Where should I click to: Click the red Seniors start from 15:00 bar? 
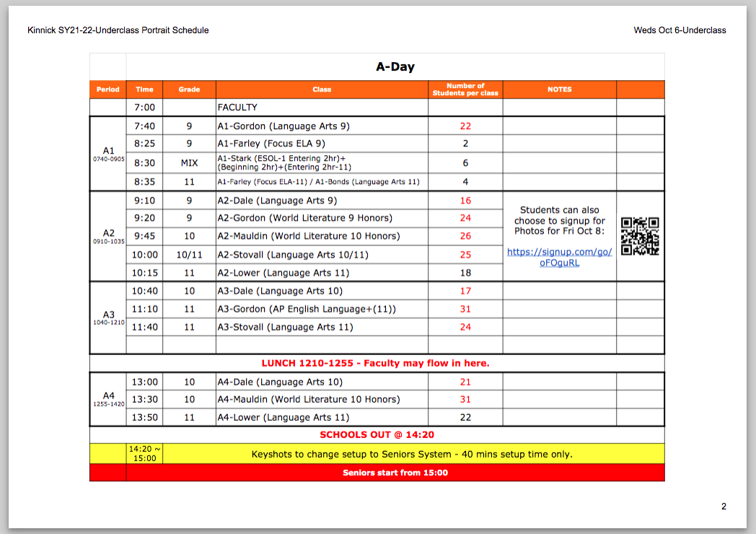395,473
